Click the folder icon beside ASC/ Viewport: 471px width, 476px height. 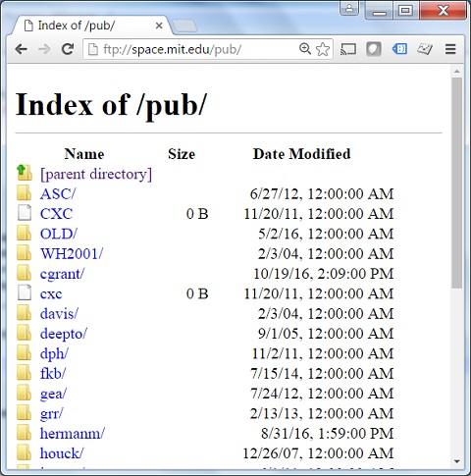pyautogui.click(x=25, y=192)
